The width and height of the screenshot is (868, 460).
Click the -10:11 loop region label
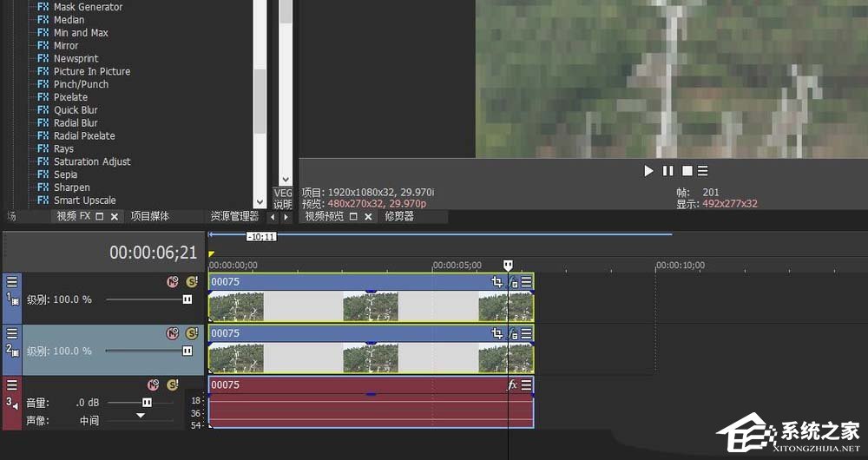(x=261, y=236)
